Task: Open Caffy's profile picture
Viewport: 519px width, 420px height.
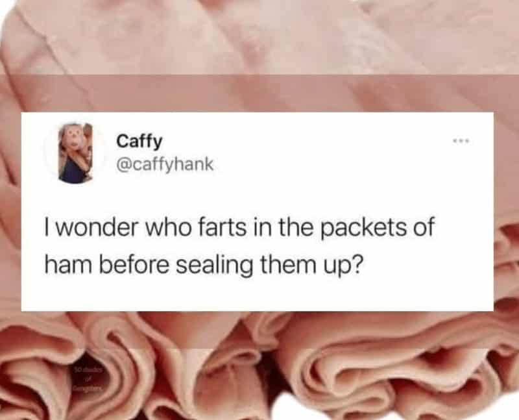Action: [76, 153]
